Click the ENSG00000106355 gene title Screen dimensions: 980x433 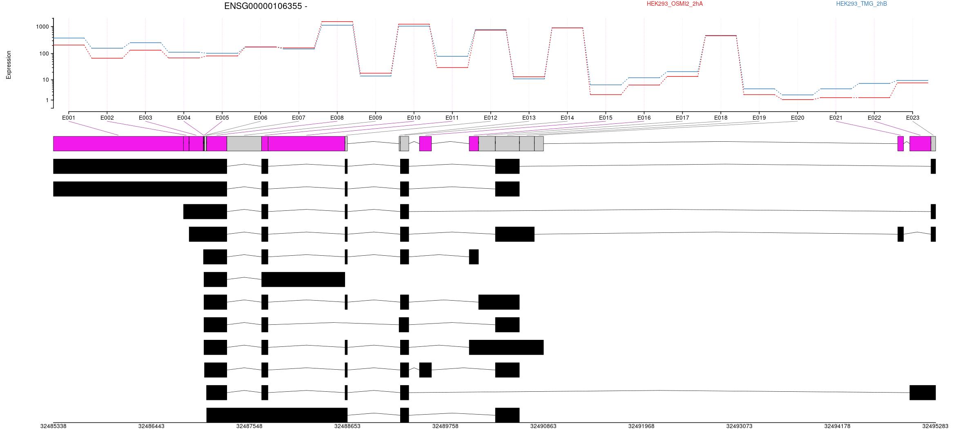pyautogui.click(x=266, y=6)
